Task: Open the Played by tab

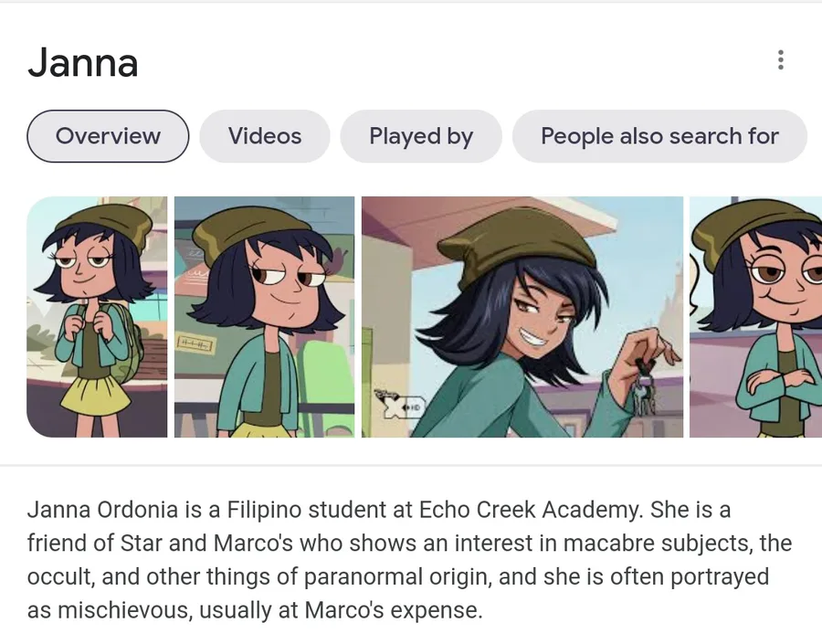Action: [x=421, y=136]
